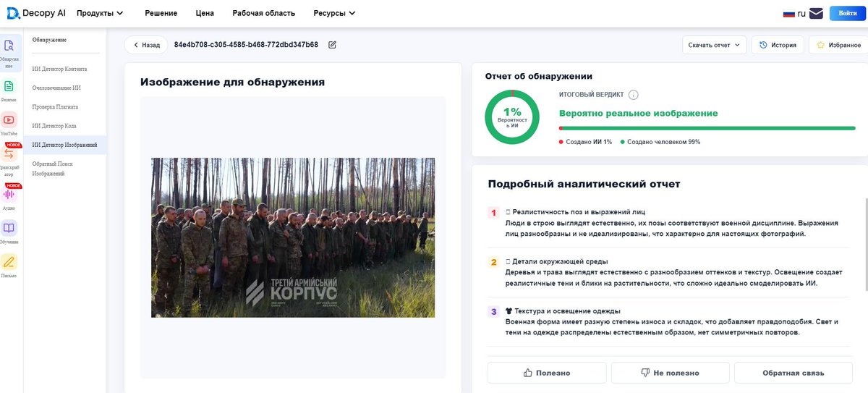
Task: Click the heading Отчет об обнаружении
Action: click(x=539, y=76)
